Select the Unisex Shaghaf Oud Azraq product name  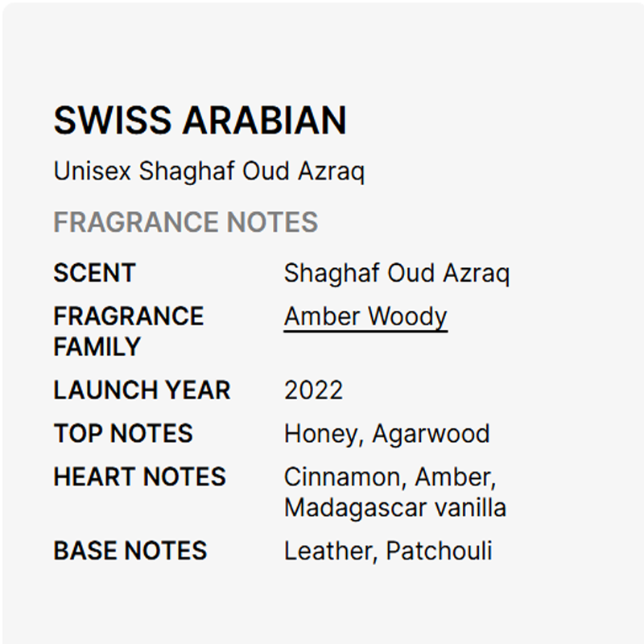208,171
